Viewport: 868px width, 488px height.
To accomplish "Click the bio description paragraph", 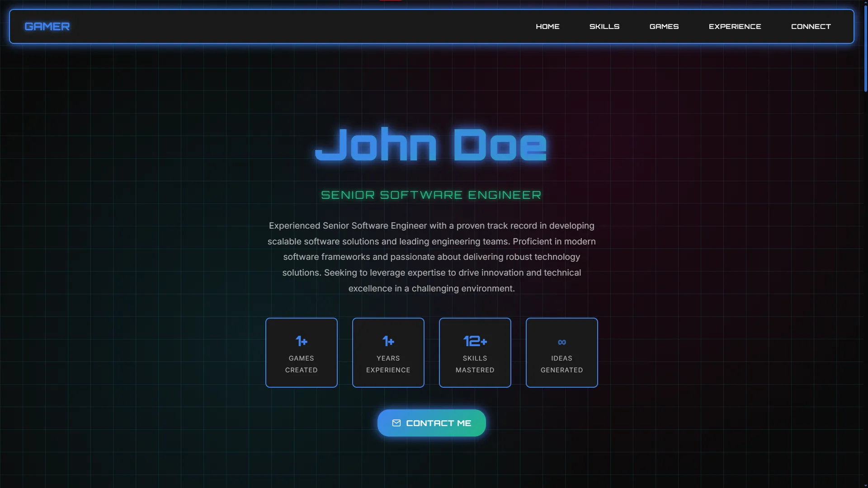I will click(x=431, y=257).
